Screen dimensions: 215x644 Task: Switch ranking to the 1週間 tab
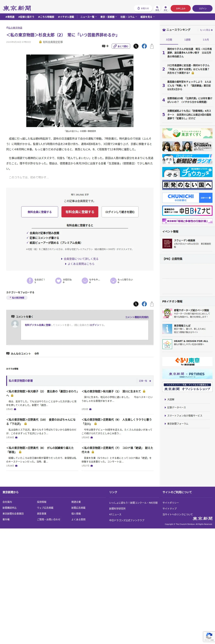tap(187, 40)
